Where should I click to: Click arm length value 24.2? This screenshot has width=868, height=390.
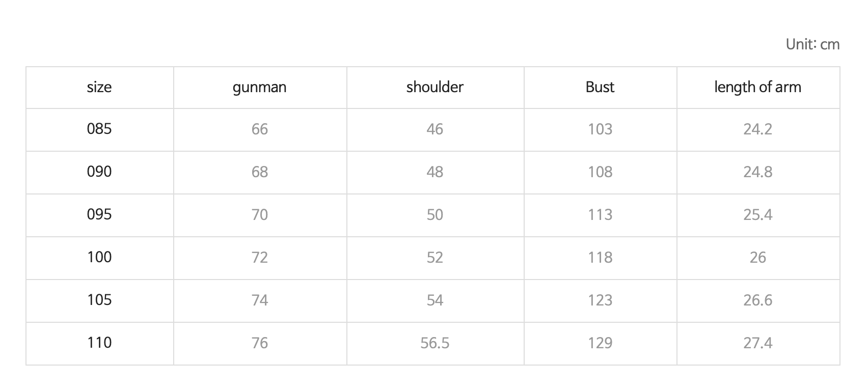[758, 129]
